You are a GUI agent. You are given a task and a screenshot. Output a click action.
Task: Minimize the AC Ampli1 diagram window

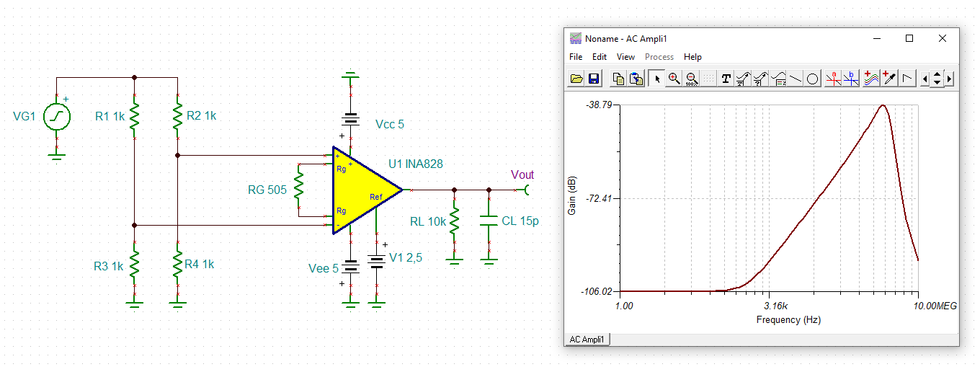pyautogui.click(x=877, y=38)
